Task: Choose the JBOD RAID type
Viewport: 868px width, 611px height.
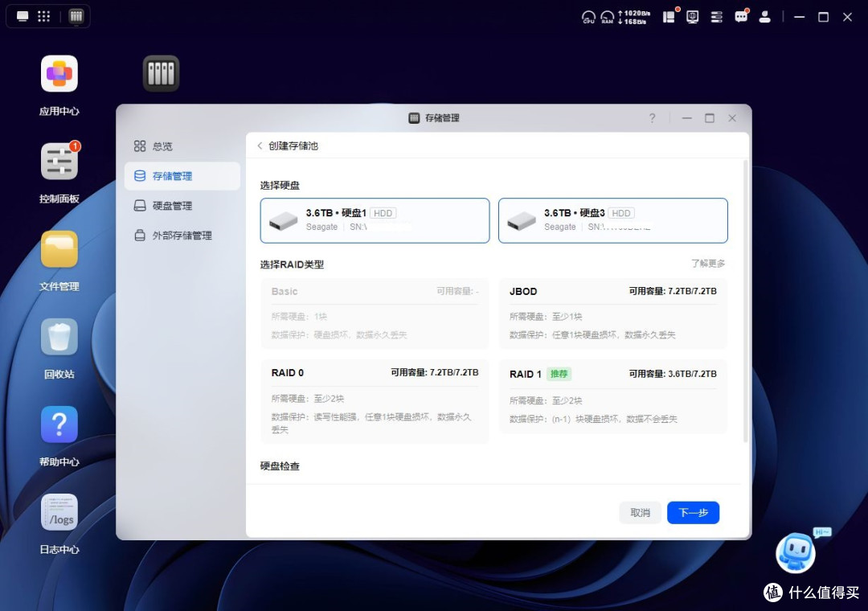Action: pyautogui.click(x=612, y=314)
